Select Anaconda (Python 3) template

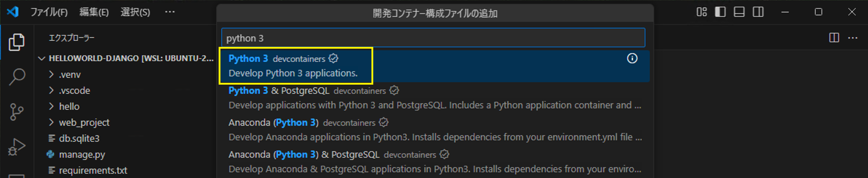click(x=435, y=130)
